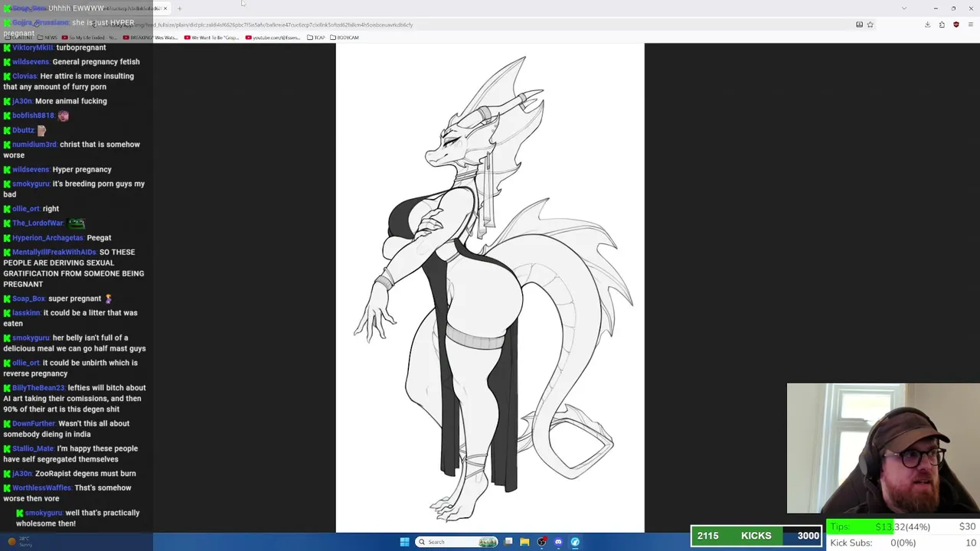980x551 pixels.
Task: Open the weather widget on the taskbar
Action: click(x=21, y=542)
